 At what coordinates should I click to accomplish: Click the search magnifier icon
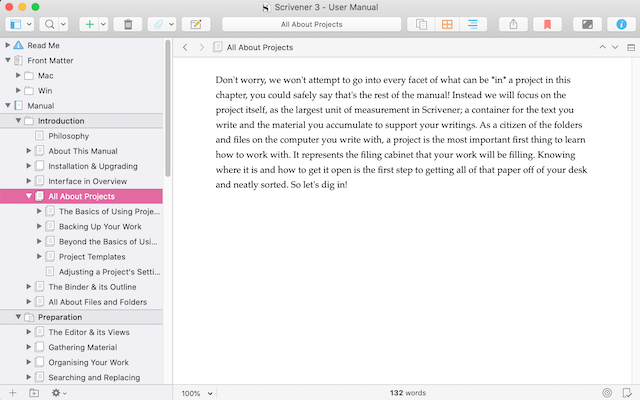(x=49, y=24)
